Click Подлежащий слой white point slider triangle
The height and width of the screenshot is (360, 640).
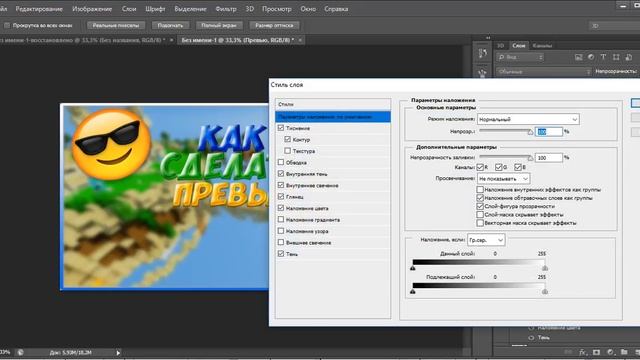[544, 291]
